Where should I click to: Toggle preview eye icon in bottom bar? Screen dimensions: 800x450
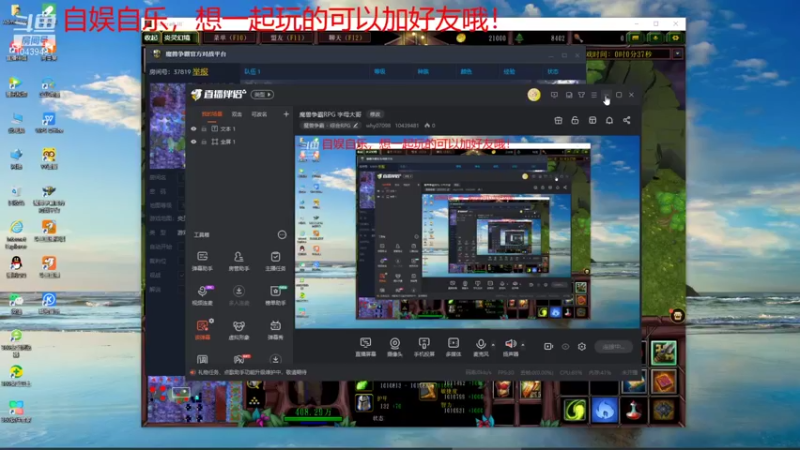coord(565,346)
